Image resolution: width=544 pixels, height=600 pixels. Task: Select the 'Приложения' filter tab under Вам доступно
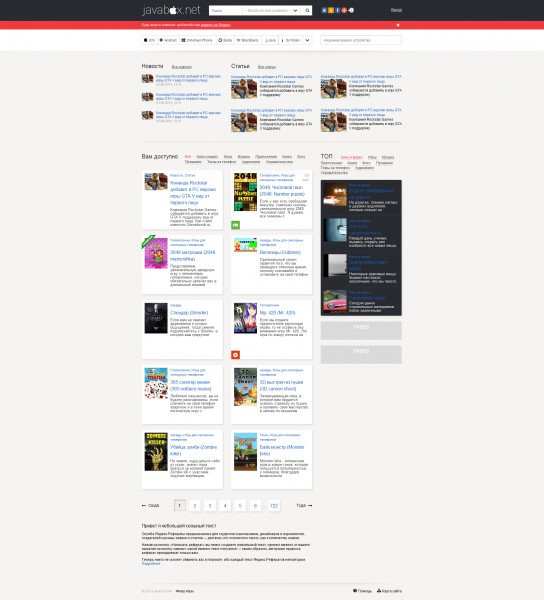click(266, 157)
